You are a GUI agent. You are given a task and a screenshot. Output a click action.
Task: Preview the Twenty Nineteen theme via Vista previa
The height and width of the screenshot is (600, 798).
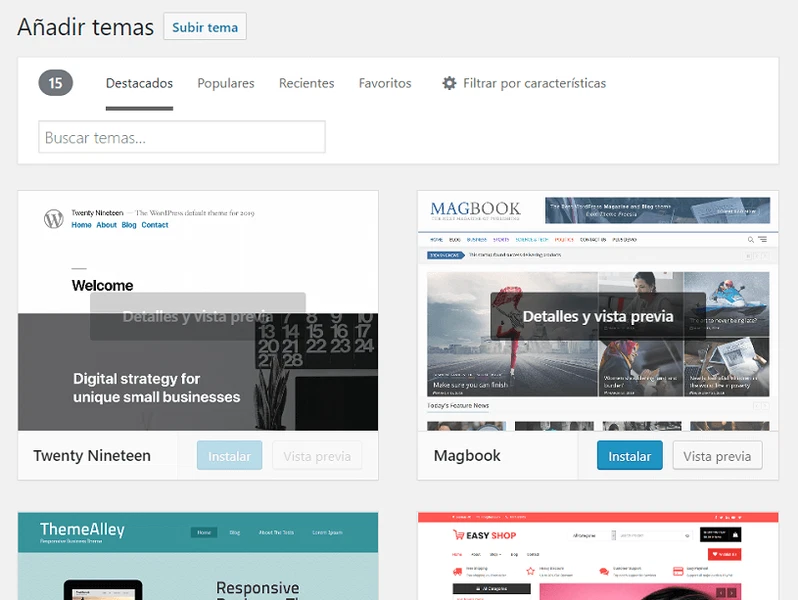pyautogui.click(x=317, y=455)
